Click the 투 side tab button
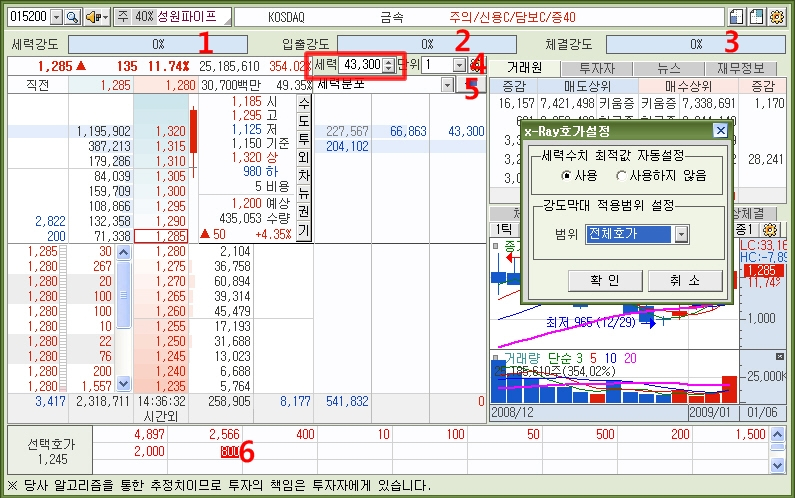The width and height of the screenshot is (795, 498). tap(304, 139)
